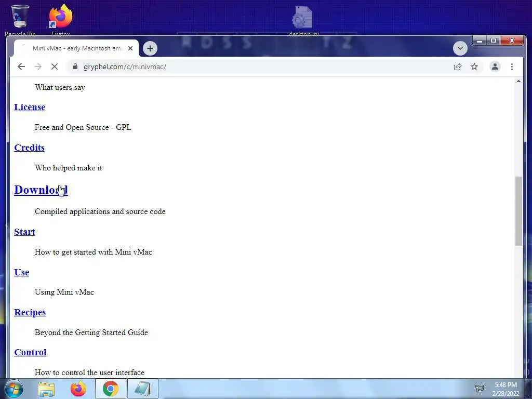Click the text 'Using Mini vMac'
532x399 pixels.
(64, 292)
